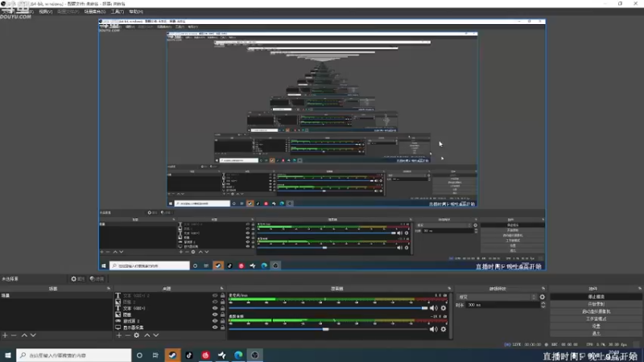
Task: Add a new scene with plus icon
Action: pos(5,335)
